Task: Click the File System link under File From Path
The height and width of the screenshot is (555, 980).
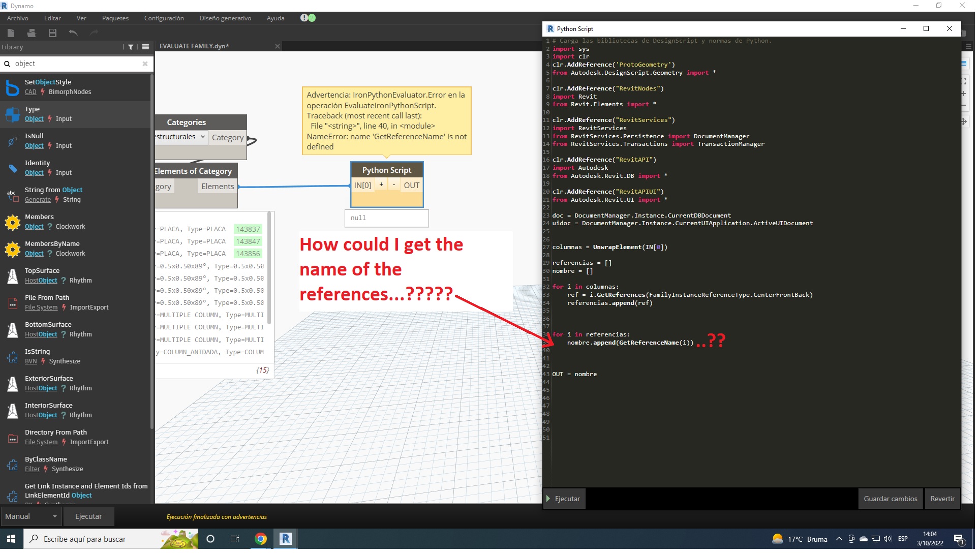Action: (x=41, y=307)
